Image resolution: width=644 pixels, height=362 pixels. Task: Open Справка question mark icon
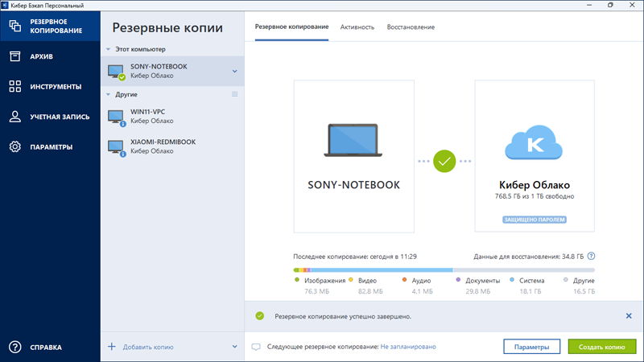pos(15,348)
